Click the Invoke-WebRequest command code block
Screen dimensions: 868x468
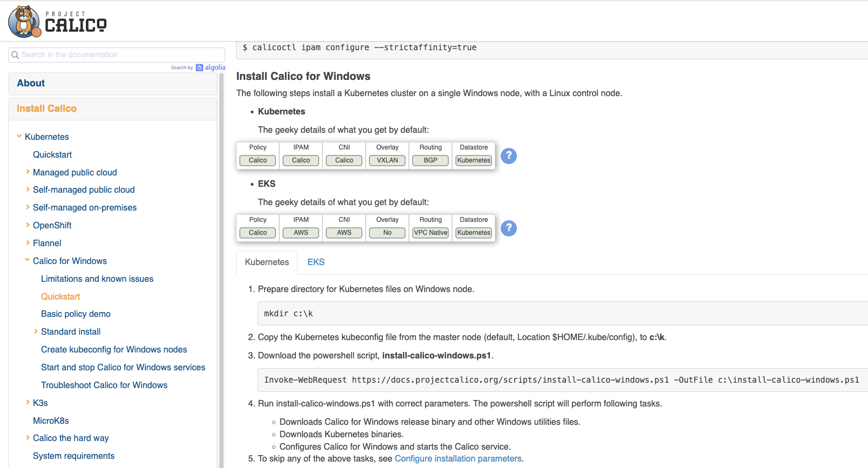tap(563, 380)
